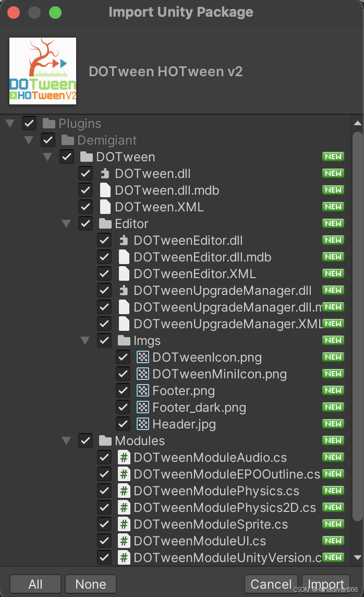Image resolution: width=364 pixels, height=597 pixels.
Task: Collapse the Demigiant folder arrow
Action: tap(29, 140)
